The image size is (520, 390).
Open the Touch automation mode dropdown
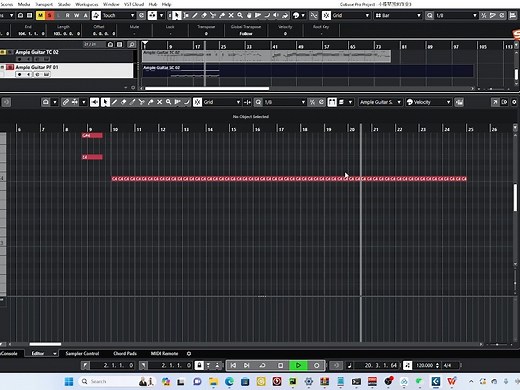click(x=118, y=15)
